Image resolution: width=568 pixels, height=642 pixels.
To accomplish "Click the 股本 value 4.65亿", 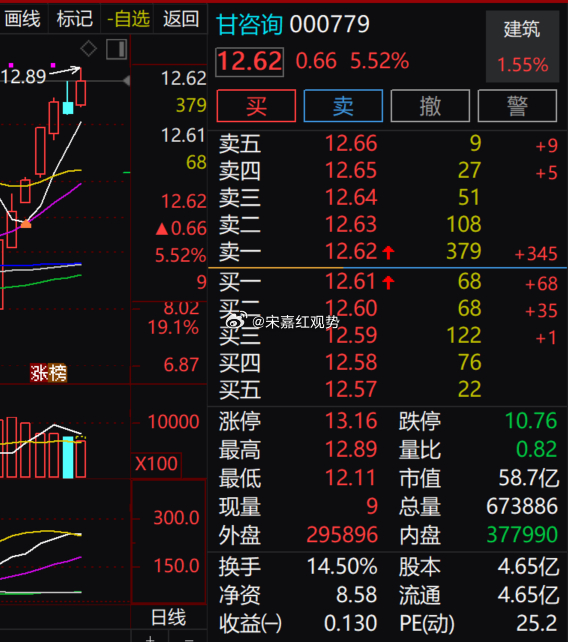I will [528, 567].
